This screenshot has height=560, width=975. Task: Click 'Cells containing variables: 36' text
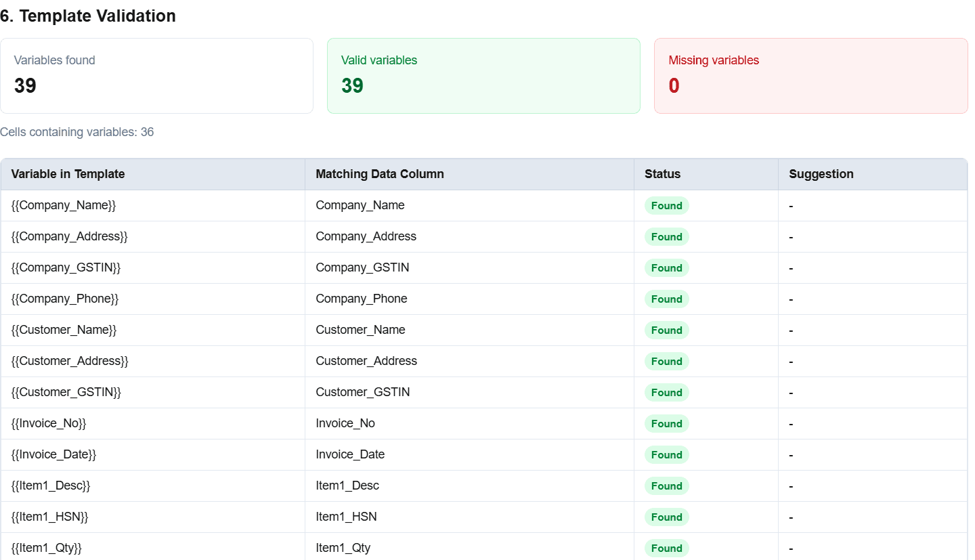(77, 132)
